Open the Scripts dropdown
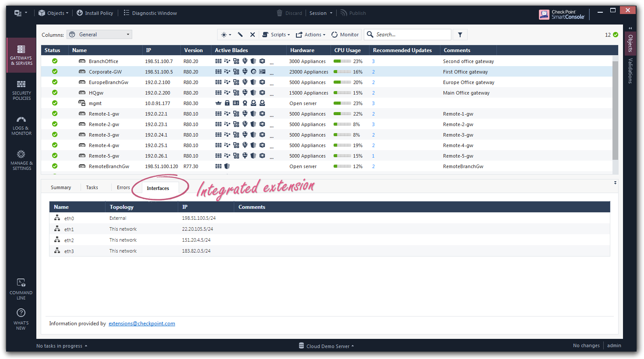 276,35
